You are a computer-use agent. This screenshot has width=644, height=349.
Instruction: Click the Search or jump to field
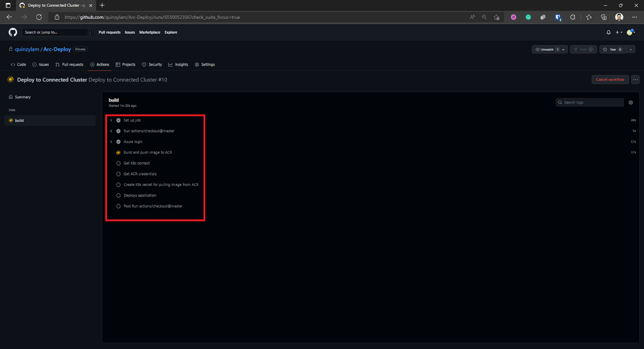pos(58,32)
